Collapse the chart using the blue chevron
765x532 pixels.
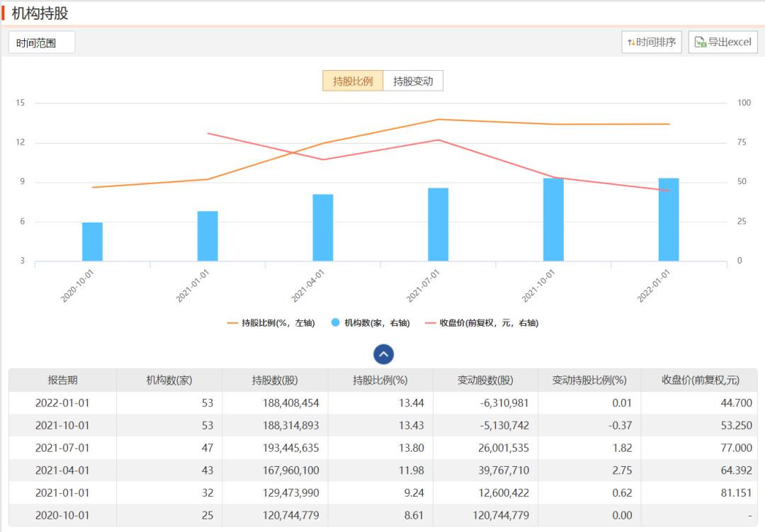(383, 354)
